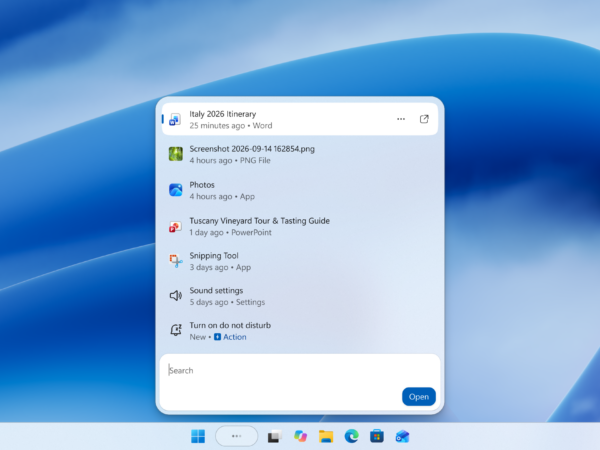The image size is (600, 450).
Task: Select the Snipping Tool result
Action: (x=300, y=261)
